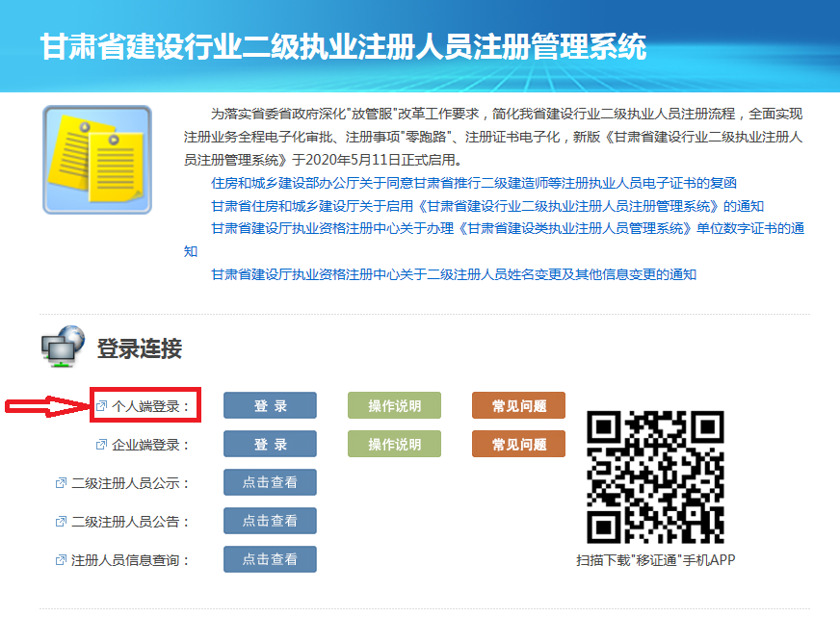This screenshot has height=617, width=840.
Task: Open 操作说明 for 企业端登录
Action: [394, 444]
